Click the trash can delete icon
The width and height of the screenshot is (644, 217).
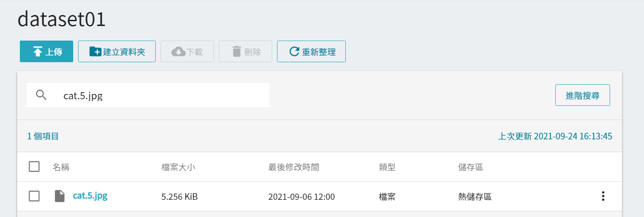[x=237, y=52]
